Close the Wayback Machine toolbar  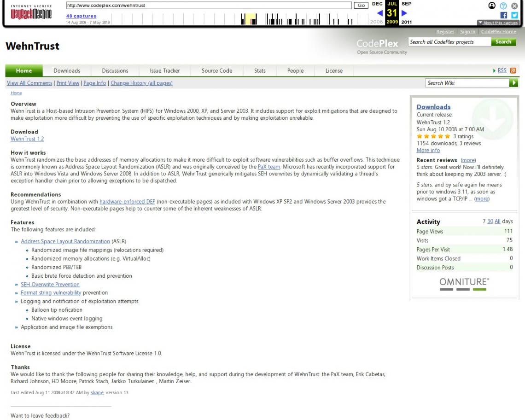514,6
